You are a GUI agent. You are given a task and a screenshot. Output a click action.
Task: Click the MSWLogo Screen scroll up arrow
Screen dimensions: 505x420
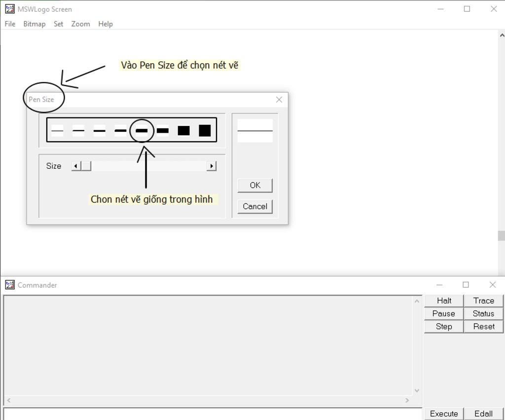(502, 35)
